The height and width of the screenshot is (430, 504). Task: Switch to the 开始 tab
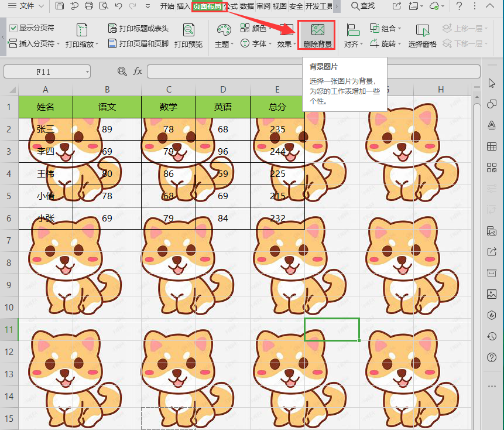coord(167,6)
